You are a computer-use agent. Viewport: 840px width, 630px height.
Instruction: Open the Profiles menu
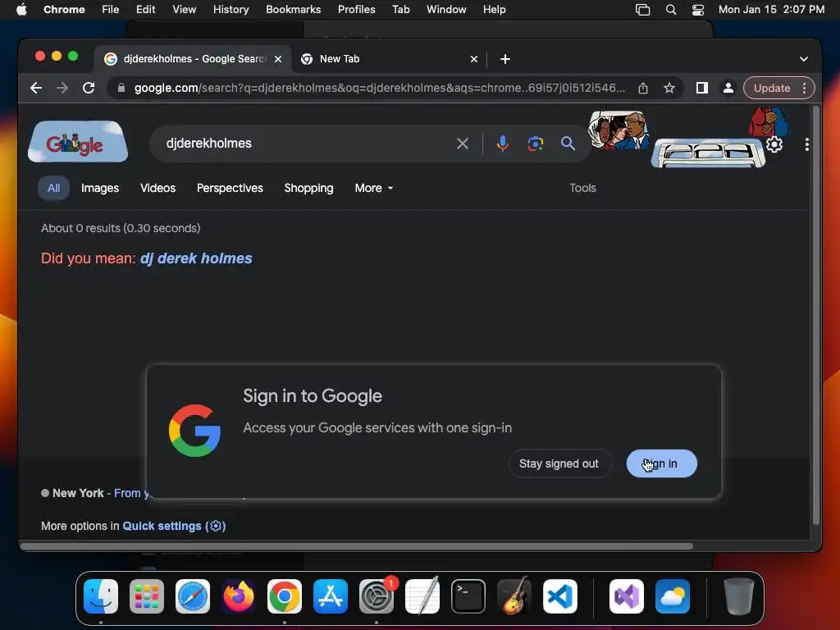356,10
